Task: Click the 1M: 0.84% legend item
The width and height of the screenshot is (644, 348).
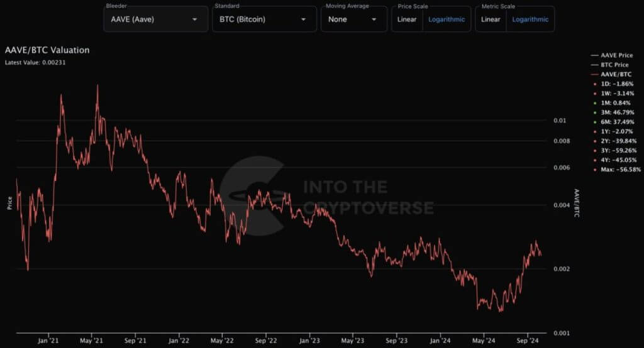Action: pos(612,103)
